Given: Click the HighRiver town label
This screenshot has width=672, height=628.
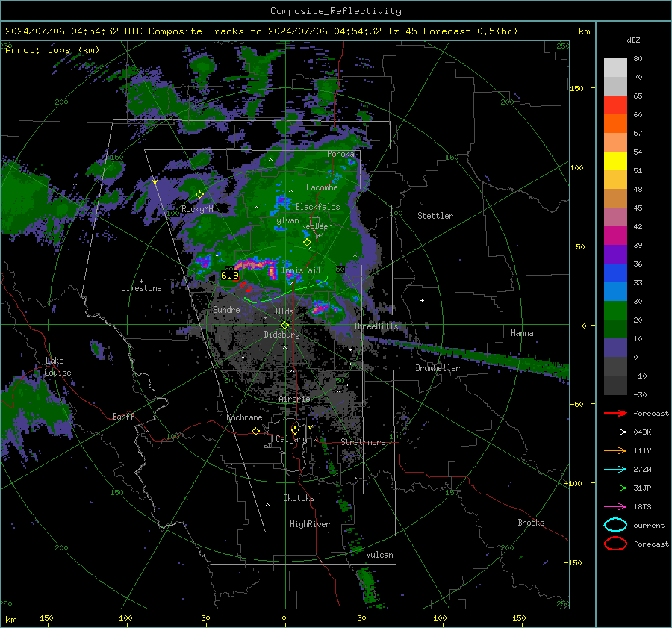Looking at the screenshot, I should point(310,524).
